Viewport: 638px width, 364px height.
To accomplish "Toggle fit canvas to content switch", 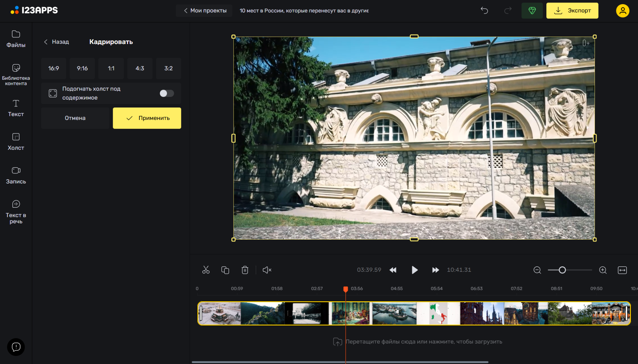I will tap(167, 93).
